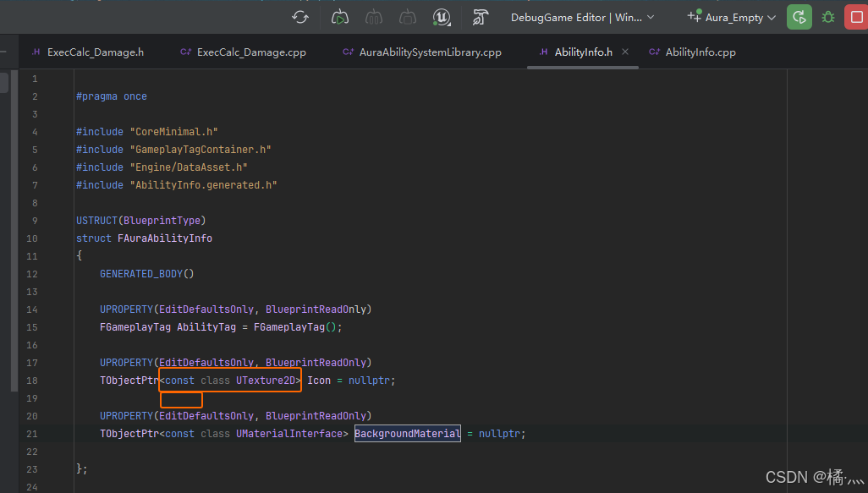Screen dimensions: 868x493
Task: Switch to the AbilityInfo.cpp tab
Action: click(x=693, y=52)
